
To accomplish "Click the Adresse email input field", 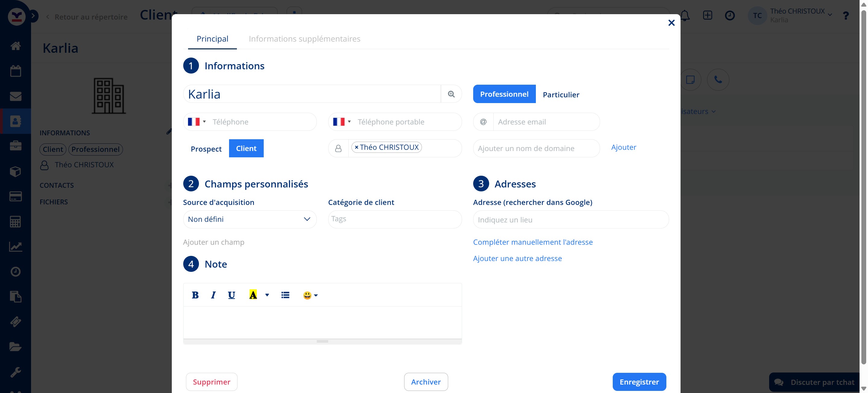I will (x=546, y=122).
